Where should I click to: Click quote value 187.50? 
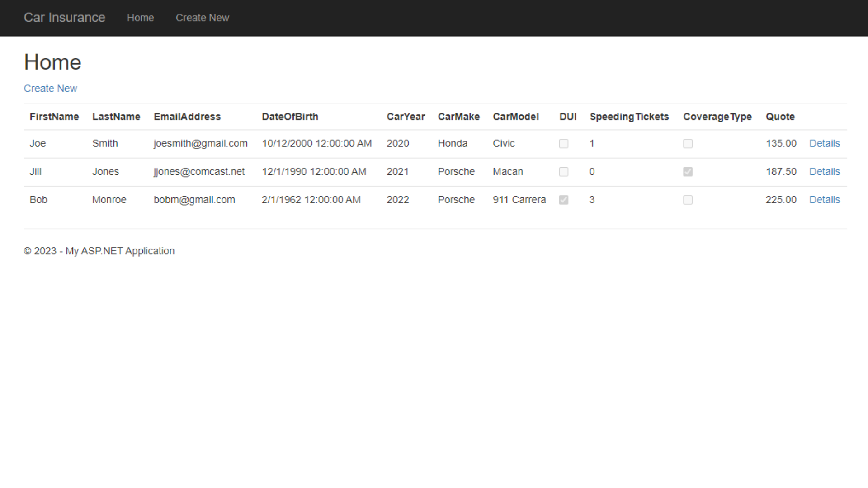pos(781,172)
